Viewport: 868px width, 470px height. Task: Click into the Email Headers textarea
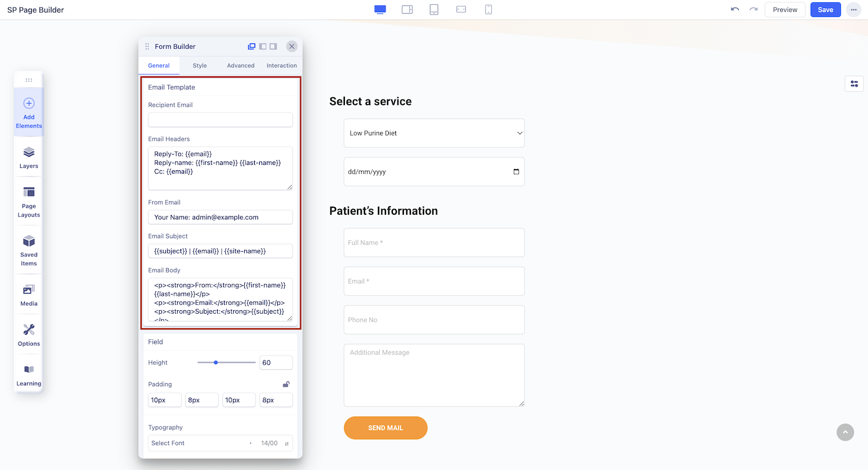tap(220, 168)
